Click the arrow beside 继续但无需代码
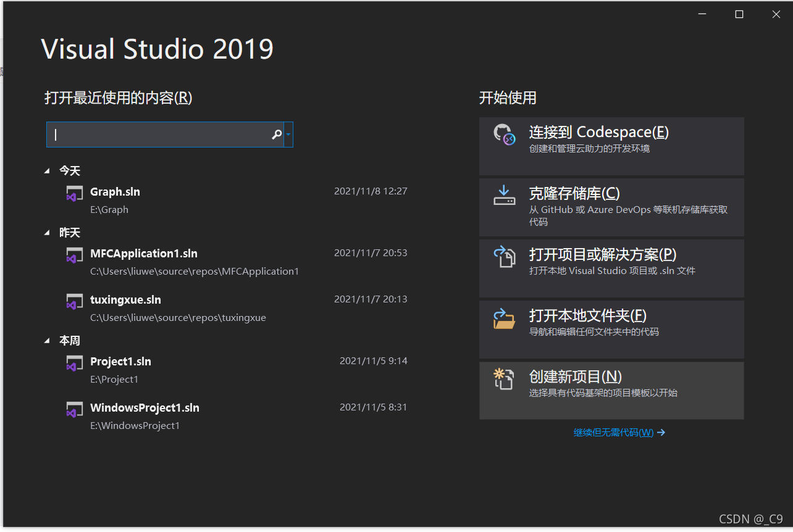 tap(661, 433)
